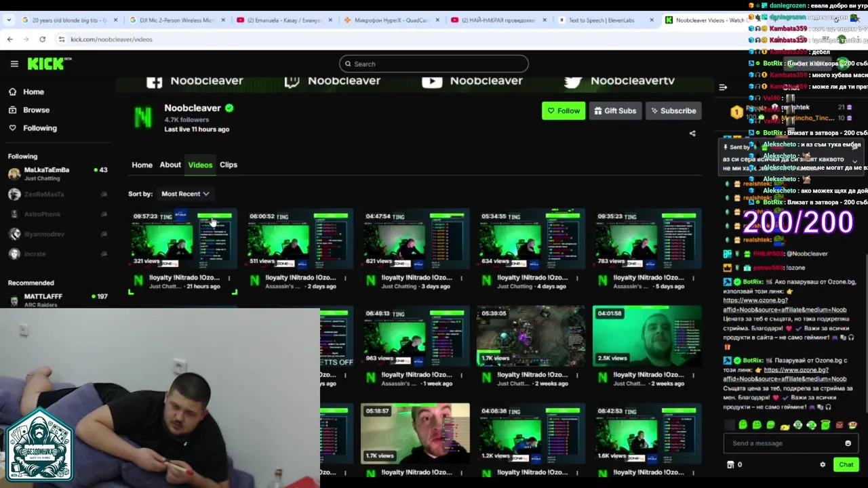Open options menu for the 5 days ago video
This screenshot has width=868, height=488.
[x=693, y=278]
